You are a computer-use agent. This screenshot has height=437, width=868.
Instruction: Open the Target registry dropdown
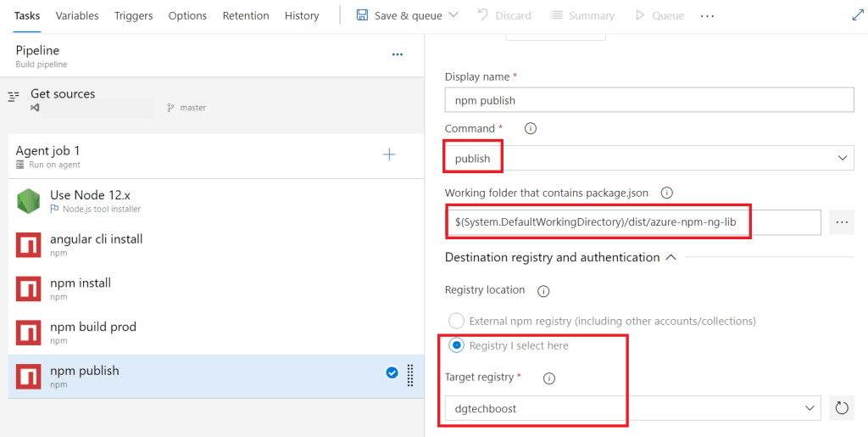[632, 408]
